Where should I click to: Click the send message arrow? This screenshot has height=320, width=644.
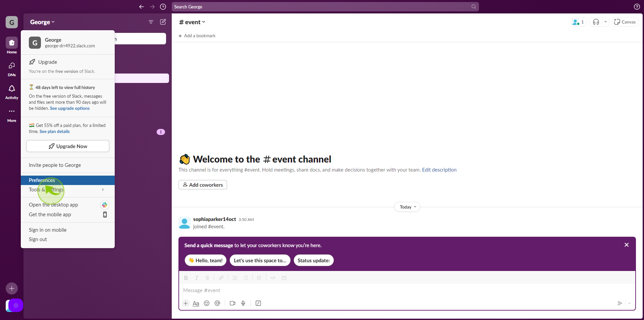click(x=620, y=303)
